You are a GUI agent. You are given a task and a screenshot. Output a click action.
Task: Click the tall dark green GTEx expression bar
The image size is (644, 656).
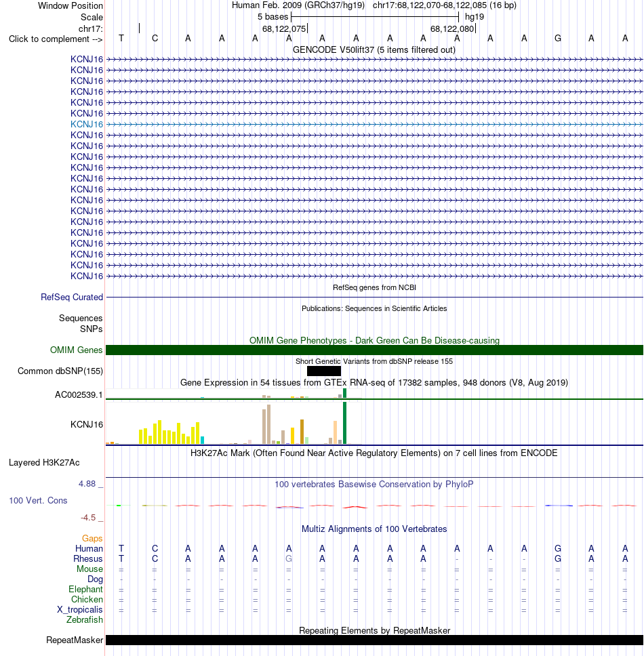coord(344,423)
